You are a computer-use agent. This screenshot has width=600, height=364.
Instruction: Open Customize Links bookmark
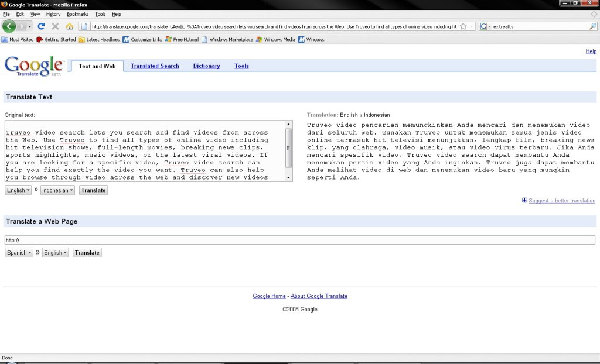point(142,39)
